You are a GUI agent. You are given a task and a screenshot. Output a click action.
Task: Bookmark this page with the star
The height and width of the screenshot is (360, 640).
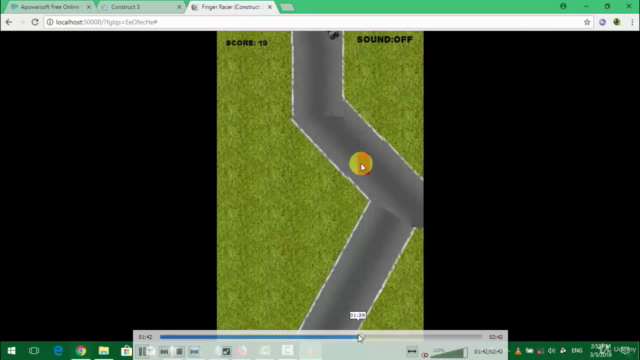[x=587, y=22]
